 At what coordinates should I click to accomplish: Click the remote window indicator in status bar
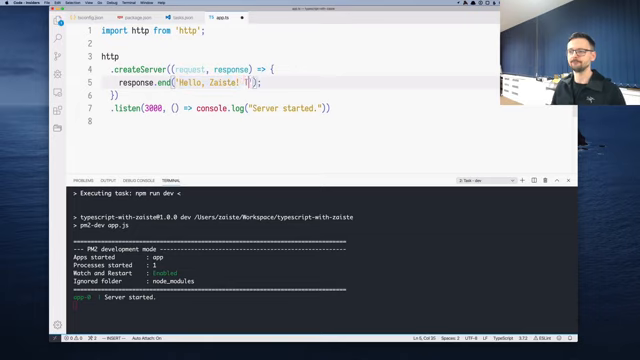coord(55,338)
